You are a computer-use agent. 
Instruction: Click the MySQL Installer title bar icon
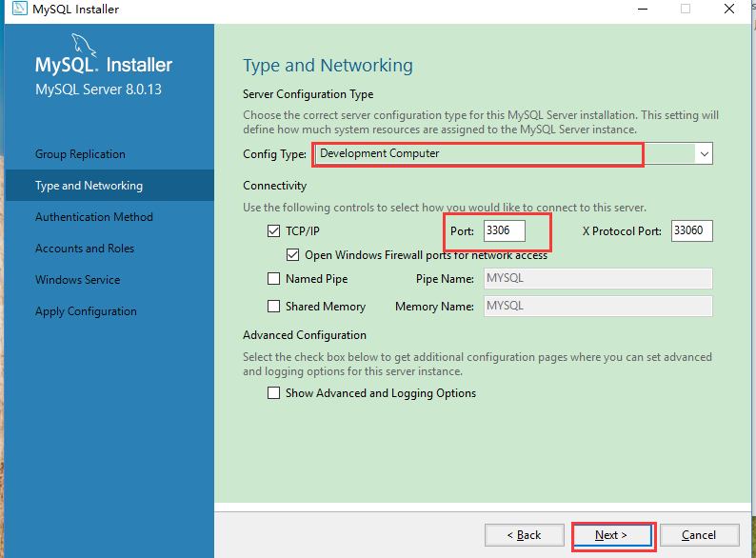(19, 9)
